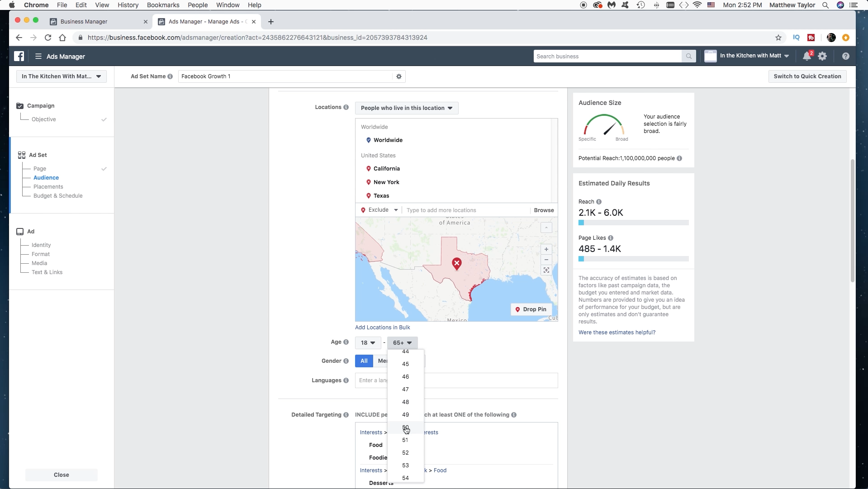Click the Languages info icon
This screenshot has width=868, height=489.
(346, 380)
